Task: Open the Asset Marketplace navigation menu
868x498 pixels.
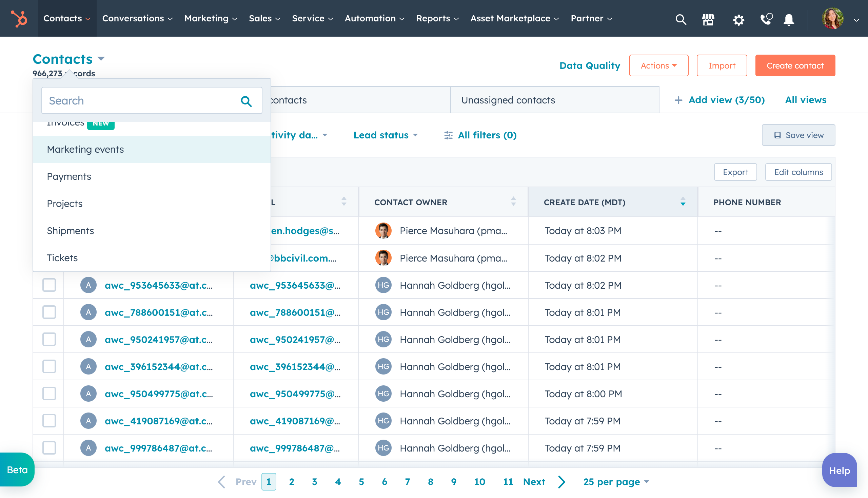Action: (x=515, y=18)
